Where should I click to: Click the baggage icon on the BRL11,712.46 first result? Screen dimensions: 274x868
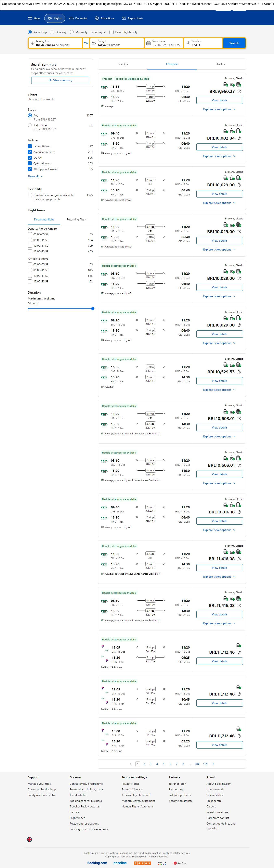[239, 645]
